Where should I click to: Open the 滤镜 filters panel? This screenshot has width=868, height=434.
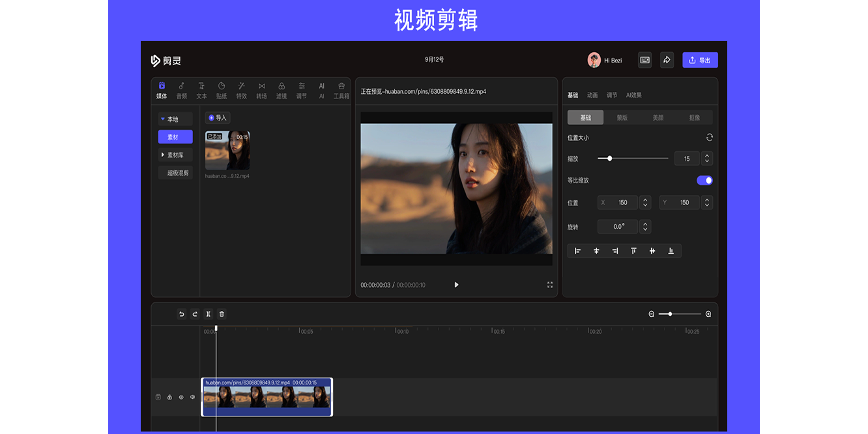pyautogui.click(x=282, y=86)
